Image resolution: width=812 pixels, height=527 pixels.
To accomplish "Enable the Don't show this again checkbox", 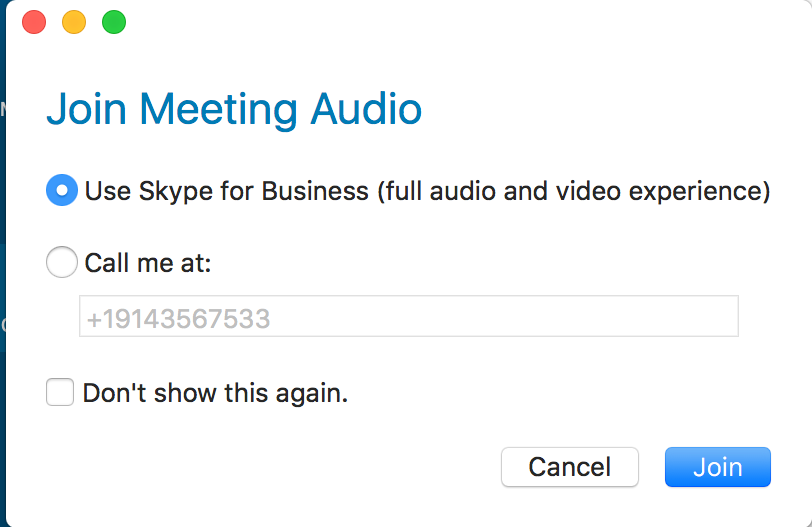I will (x=61, y=393).
